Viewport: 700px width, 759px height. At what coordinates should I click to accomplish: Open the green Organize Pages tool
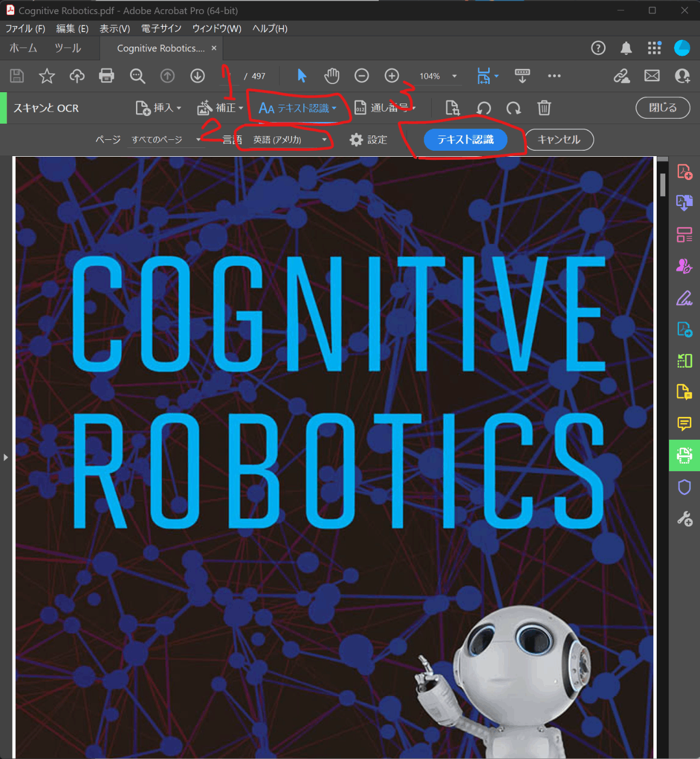684,361
